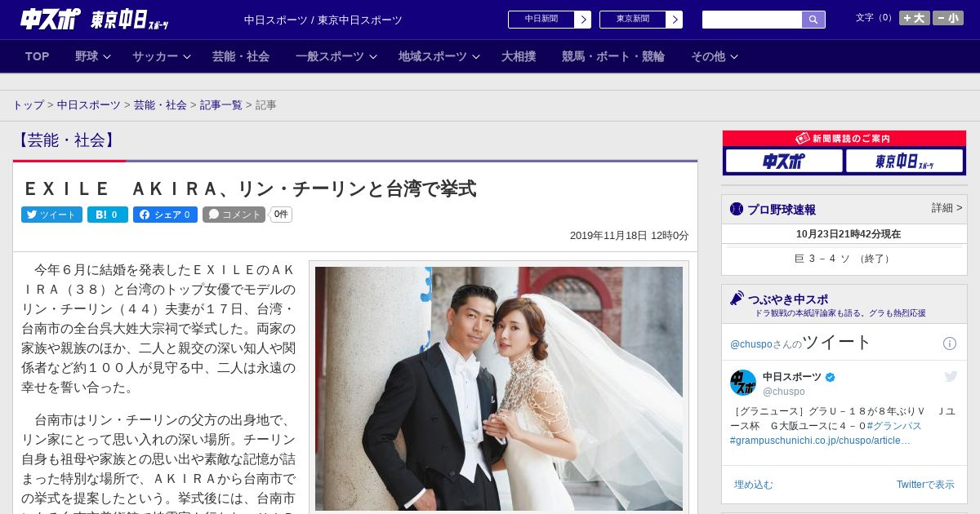Open the 芸能・社会 section
This screenshot has width=980, height=514.
pyautogui.click(x=241, y=56)
